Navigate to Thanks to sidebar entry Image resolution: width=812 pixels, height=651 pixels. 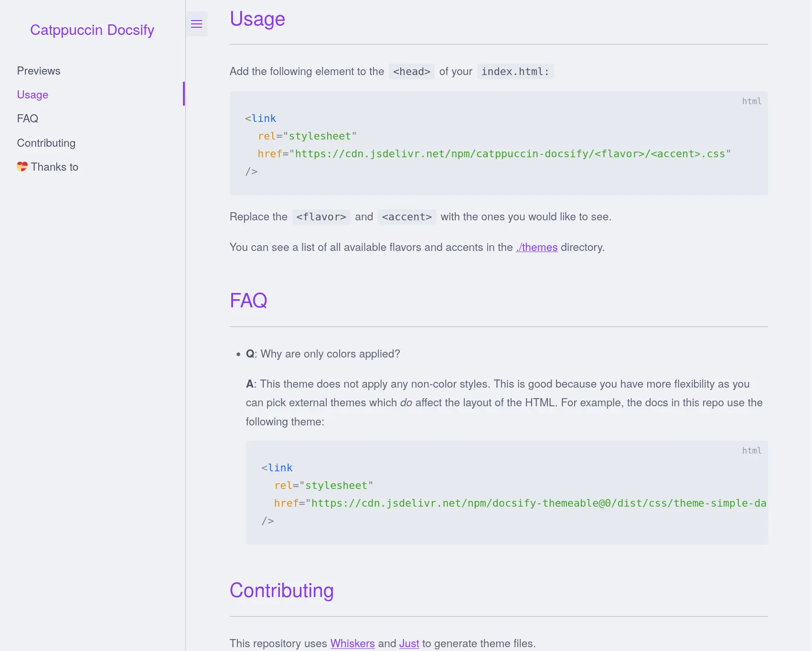click(54, 167)
